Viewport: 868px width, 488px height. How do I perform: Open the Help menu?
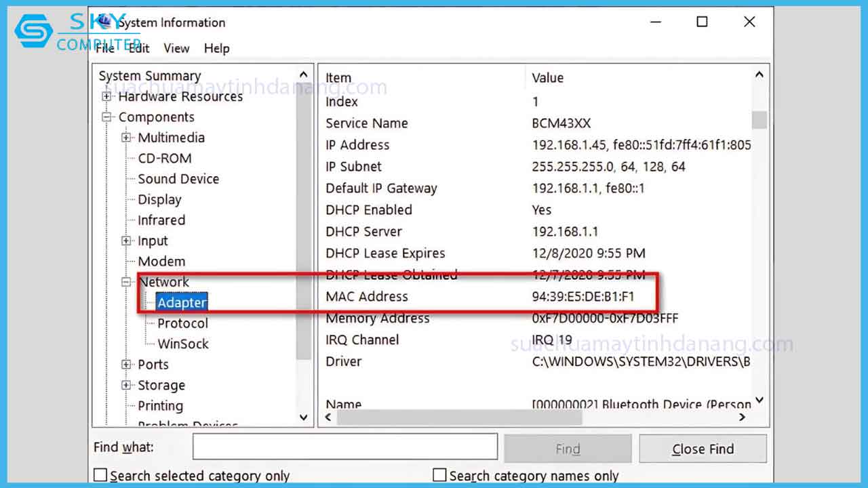[217, 48]
